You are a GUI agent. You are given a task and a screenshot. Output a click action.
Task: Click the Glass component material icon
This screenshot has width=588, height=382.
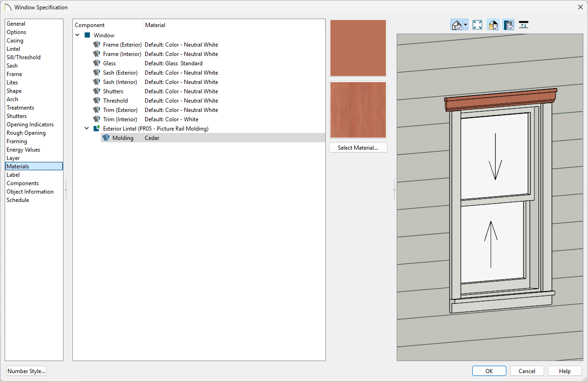coord(97,63)
